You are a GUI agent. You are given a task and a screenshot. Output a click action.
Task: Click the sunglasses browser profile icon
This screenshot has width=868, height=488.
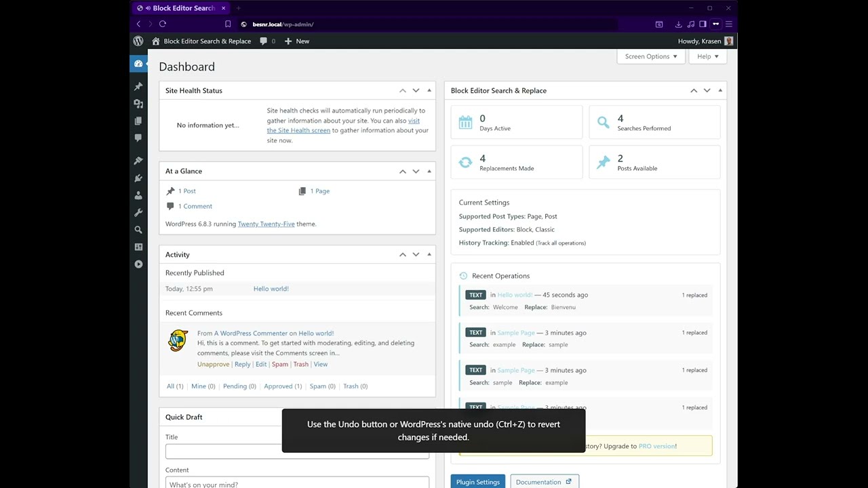(x=715, y=24)
